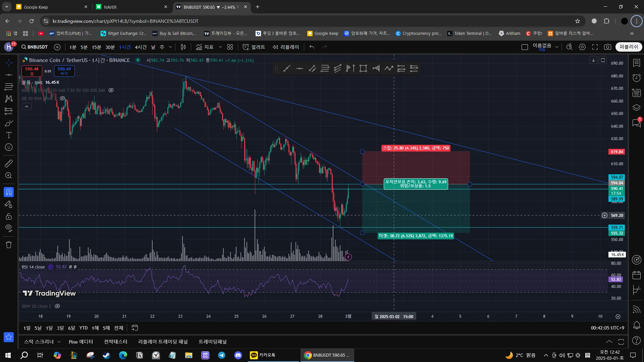Viewport: 644px width, 362px height.
Task: Switch to the Strategy Tester tab
Action: pyautogui.click(x=115, y=342)
